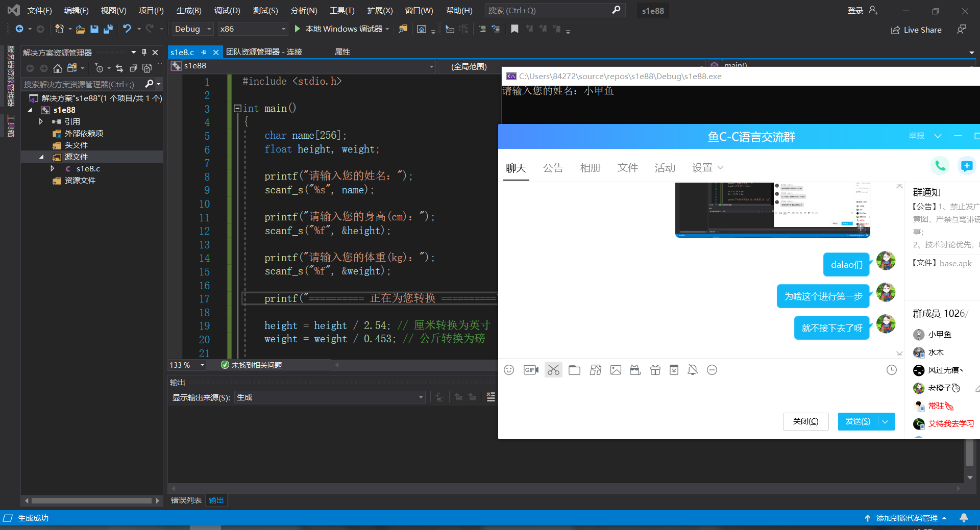Screen dimensions: 980x530
Task: Click Solution Explorer horizontal scrollbar
Action: tap(92, 500)
